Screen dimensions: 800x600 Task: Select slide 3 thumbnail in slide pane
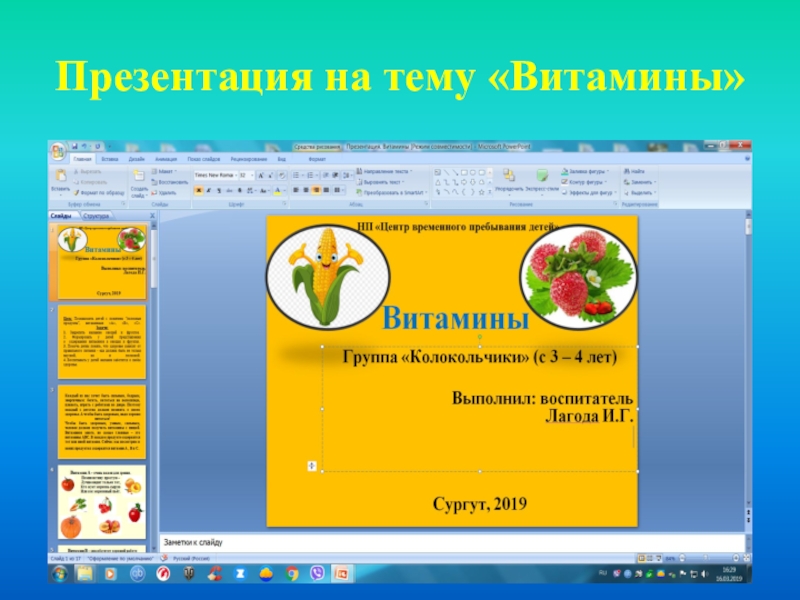102,422
